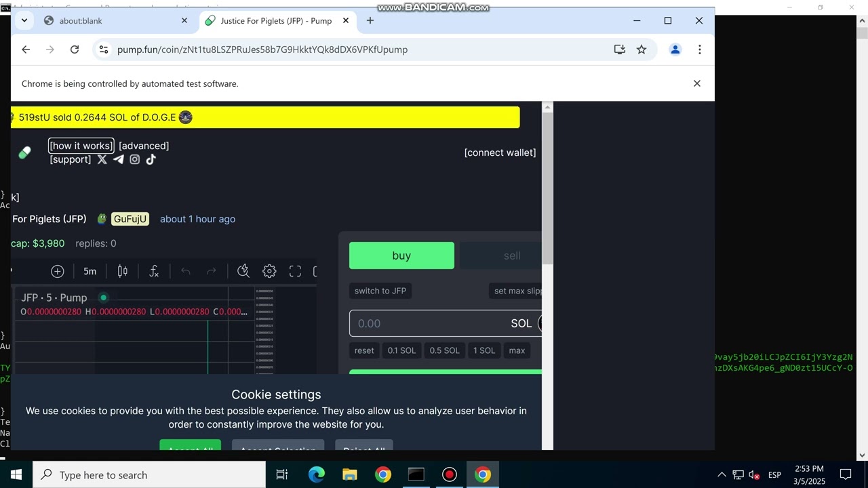This screenshot has height=488, width=868.
Task: Click the max amount button
Action: pos(517,350)
